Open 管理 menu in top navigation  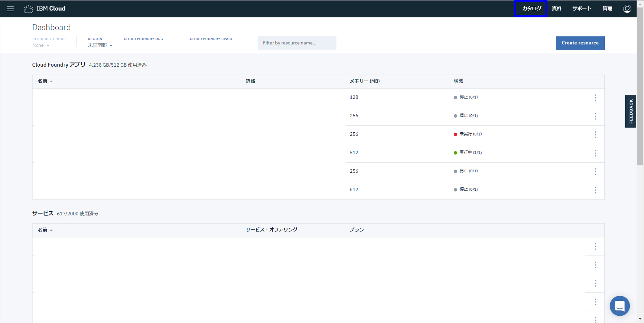[607, 9]
